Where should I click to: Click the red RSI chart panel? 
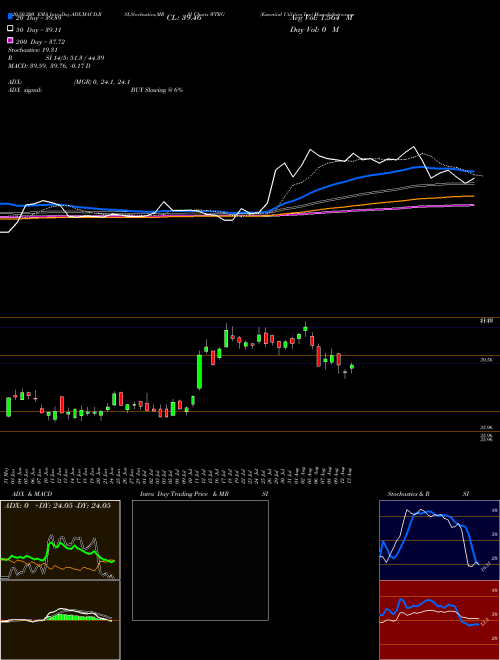click(x=439, y=620)
